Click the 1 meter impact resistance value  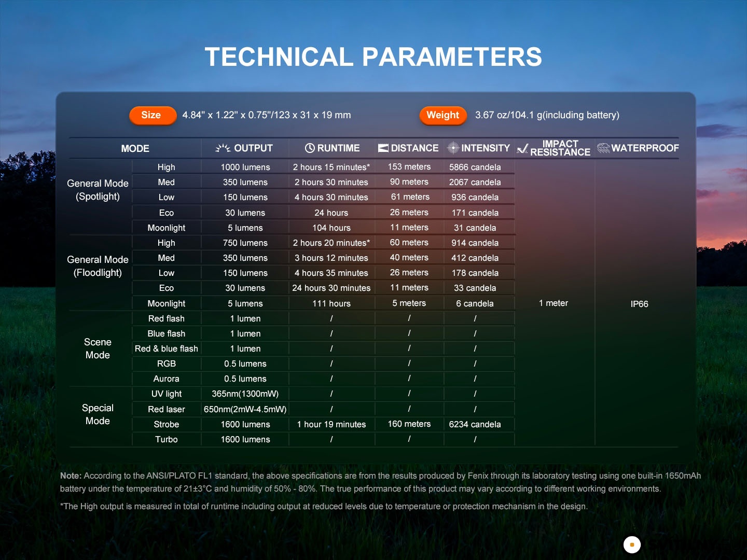click(553, 303)
